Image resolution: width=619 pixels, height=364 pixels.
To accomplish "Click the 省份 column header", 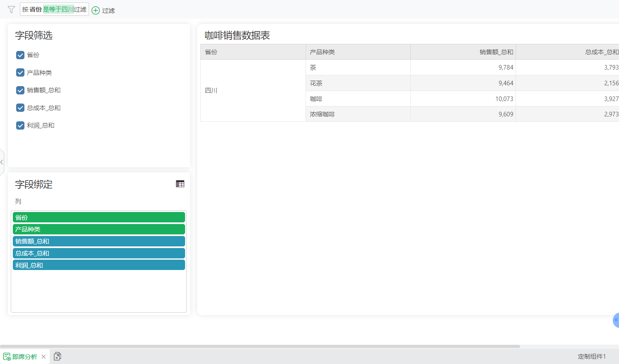I will pyautogui.click(x=253, y=52).
